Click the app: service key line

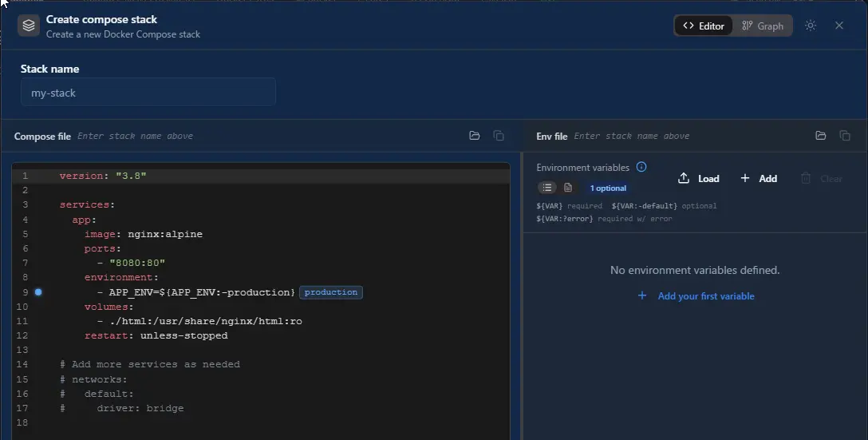click(x=84, y=220)
